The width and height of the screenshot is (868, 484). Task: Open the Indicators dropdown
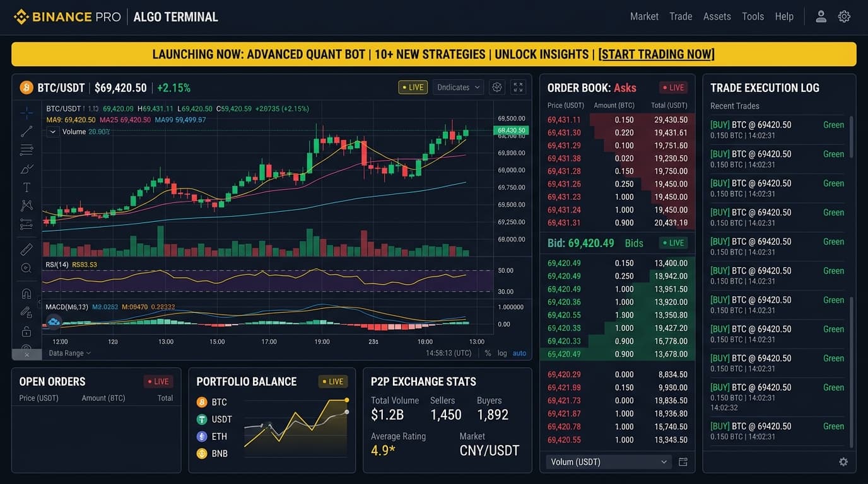tap(458, 88)
